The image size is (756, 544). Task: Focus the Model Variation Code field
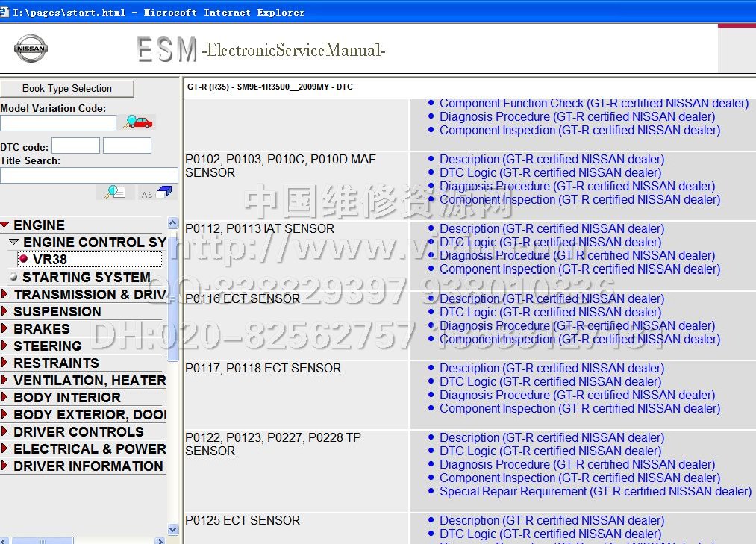pyautogui.click(x=58, y=123)
